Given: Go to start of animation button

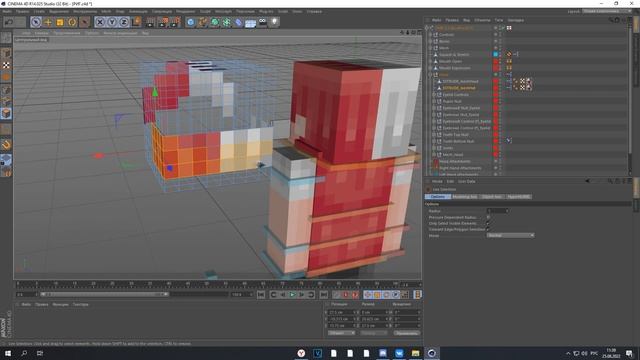Looking at the screenshot, I should pyautogui.click(x=261, y=295).
